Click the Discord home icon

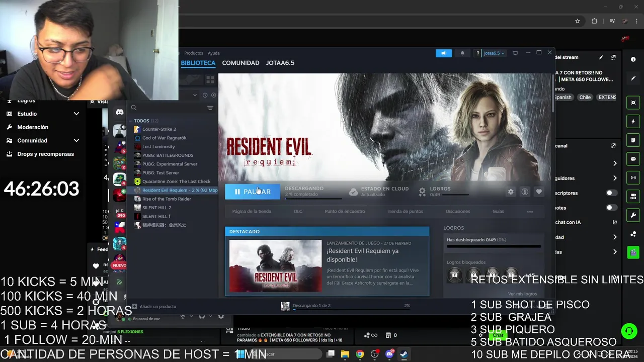[119, 112]
